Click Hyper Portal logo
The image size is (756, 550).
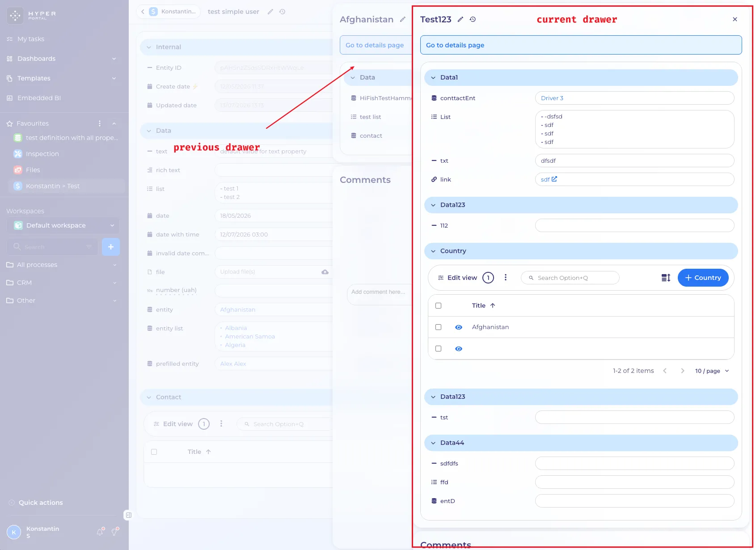31,15
